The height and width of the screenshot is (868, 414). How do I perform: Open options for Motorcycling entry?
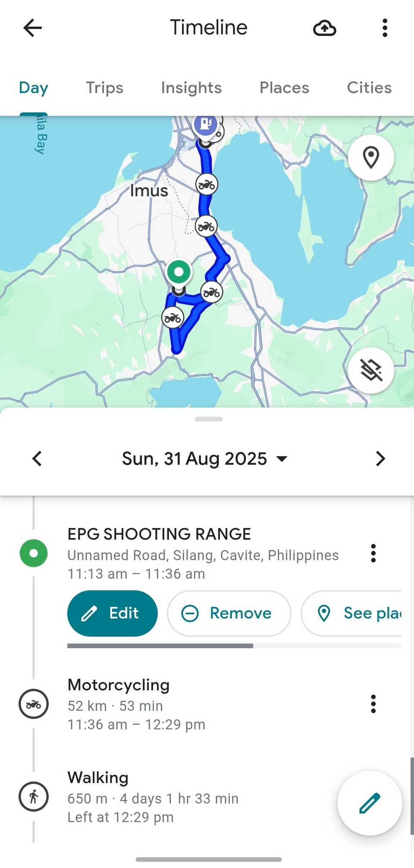(x=373, y=704)
